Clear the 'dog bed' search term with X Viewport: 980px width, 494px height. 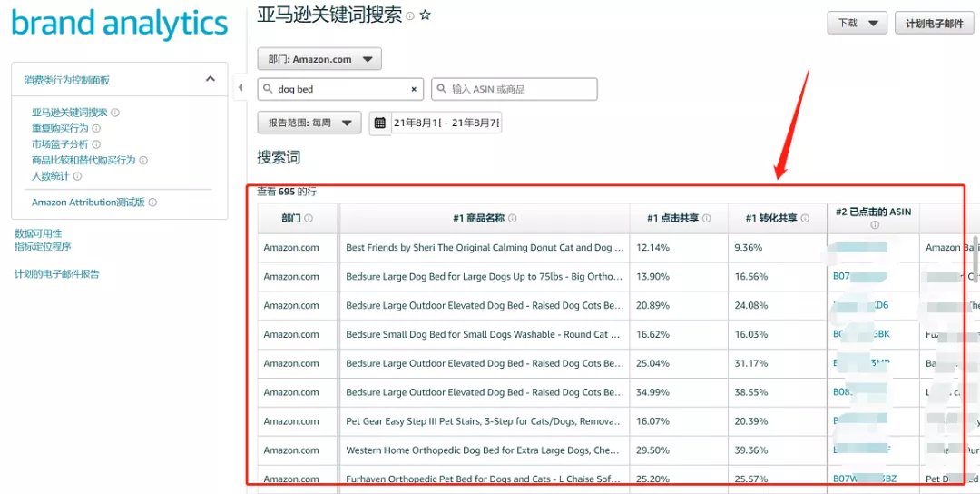414,89
